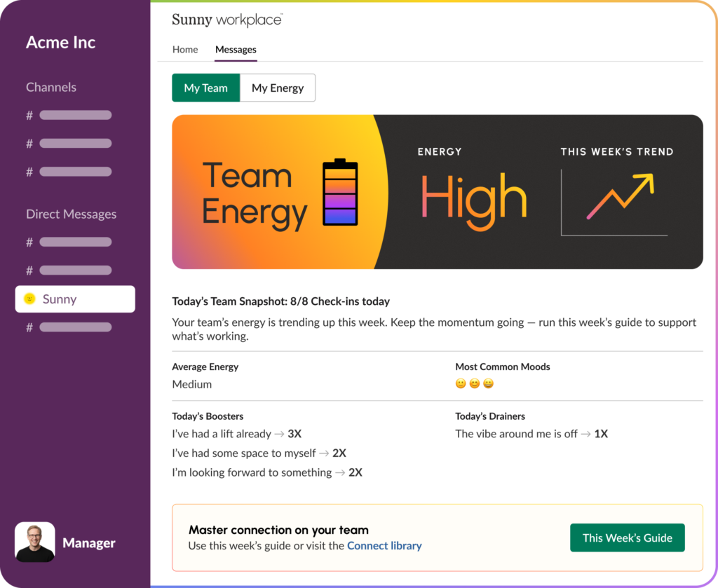Click the first hash icon under Direct Messages
This screenshot has width=718, height=588.
coord(29,242)
